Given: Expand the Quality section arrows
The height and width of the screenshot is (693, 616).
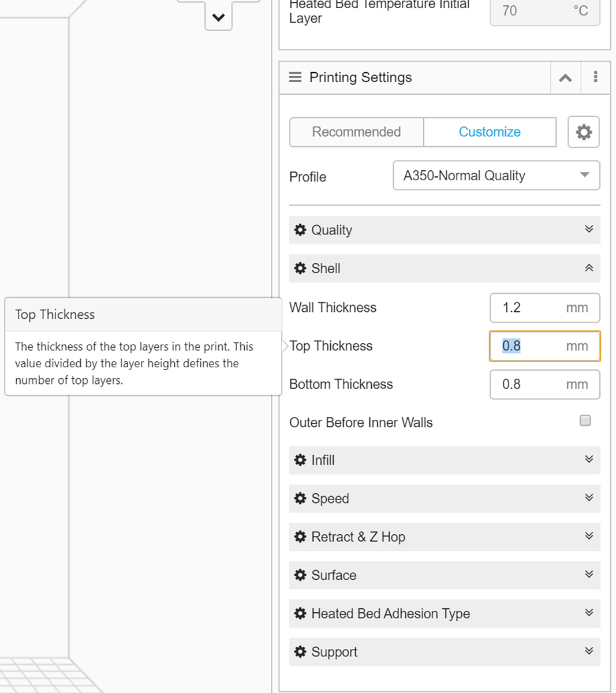Looking at the screenshot, I should pyautogui.click(x=589, y=229).
